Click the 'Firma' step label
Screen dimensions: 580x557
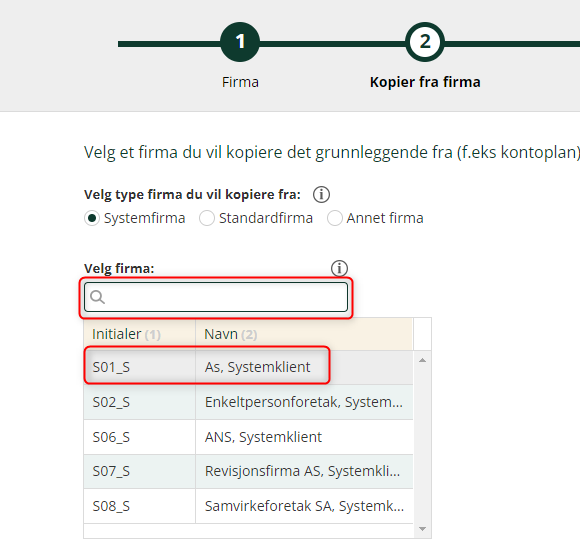240,82
